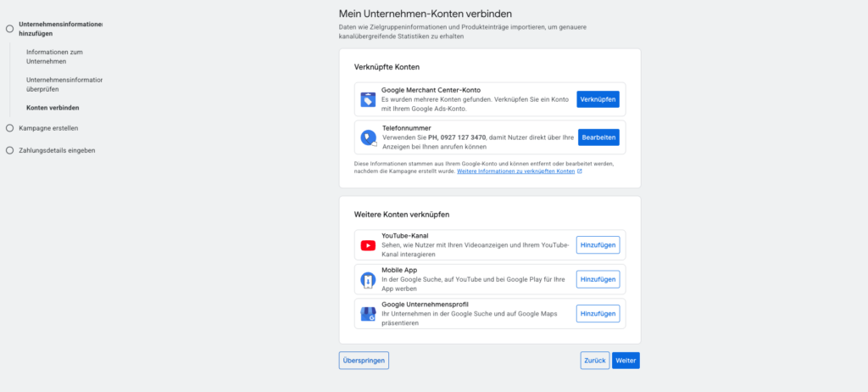The image size is (868, 392).
Task: Click the Mein Unternehmen-Konten verbinden heading
Action: [x=426, y=13]
